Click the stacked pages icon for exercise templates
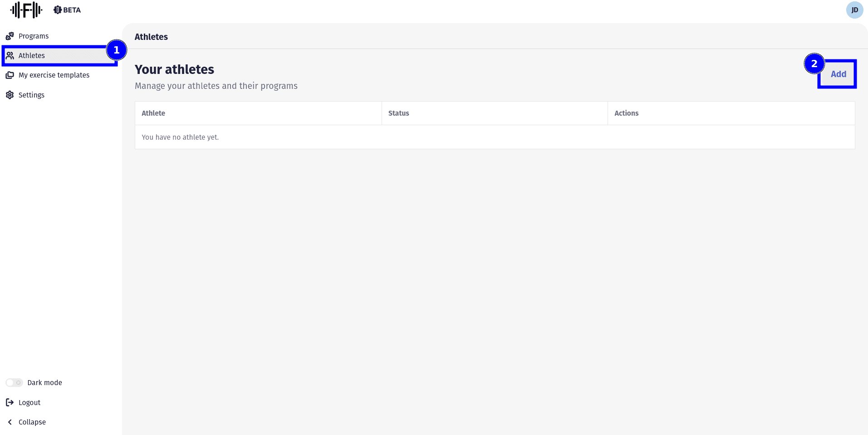Viewport: 868px width, 435px height. (x=10, y=75)
